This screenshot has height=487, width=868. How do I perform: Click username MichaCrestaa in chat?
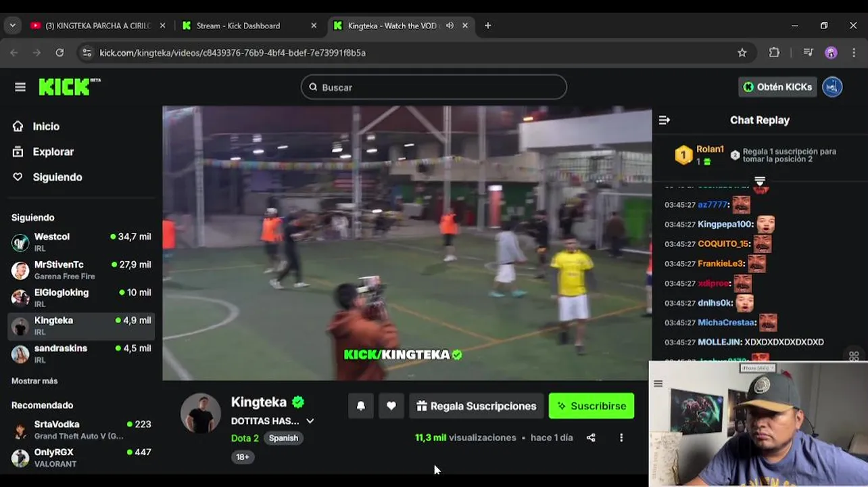726,323
